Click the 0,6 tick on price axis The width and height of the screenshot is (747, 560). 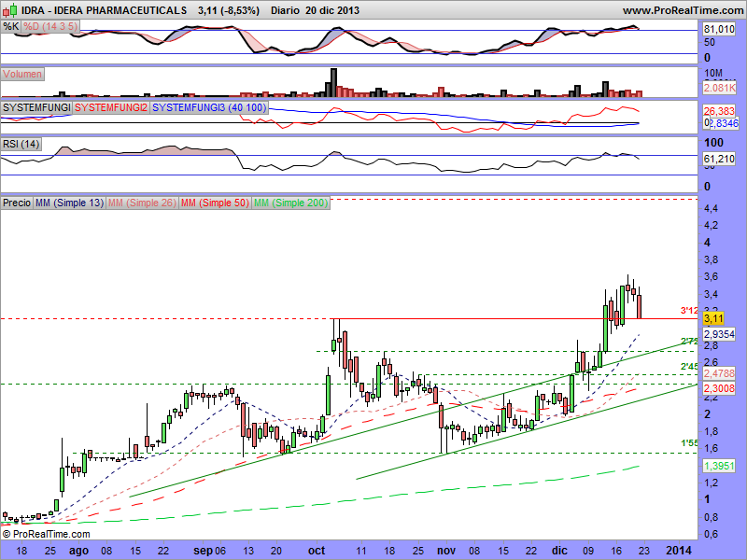coord(711,534)
